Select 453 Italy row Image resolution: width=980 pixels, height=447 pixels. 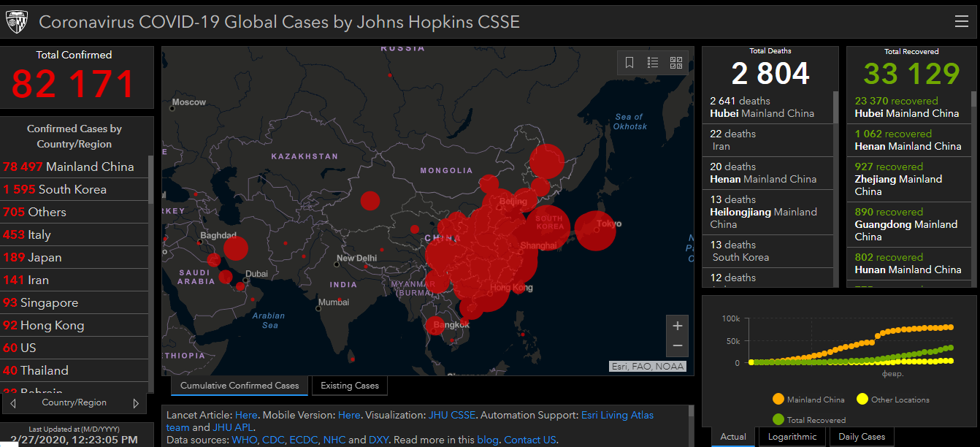click(74, 234)
